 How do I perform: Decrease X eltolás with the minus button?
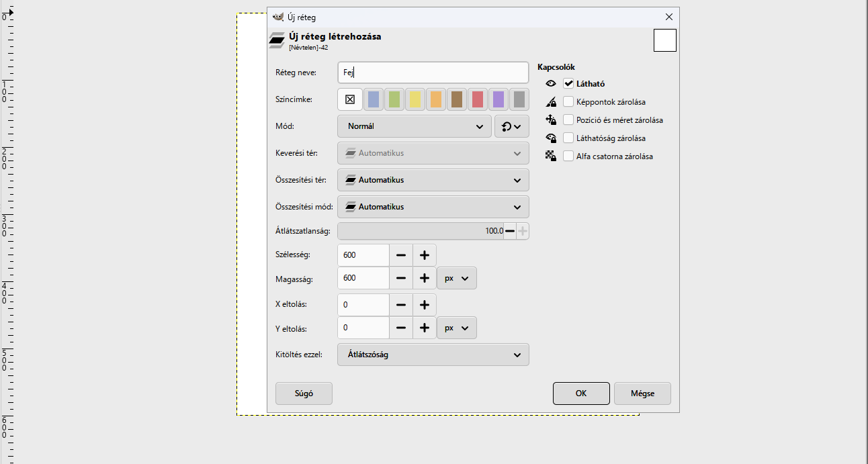401,305
